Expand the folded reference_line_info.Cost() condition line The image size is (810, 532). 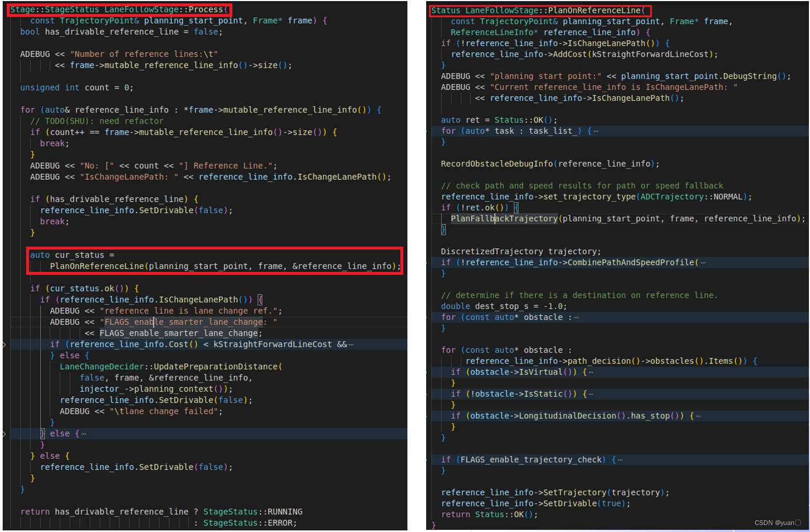pyautogui.click(x=353, y=344)
